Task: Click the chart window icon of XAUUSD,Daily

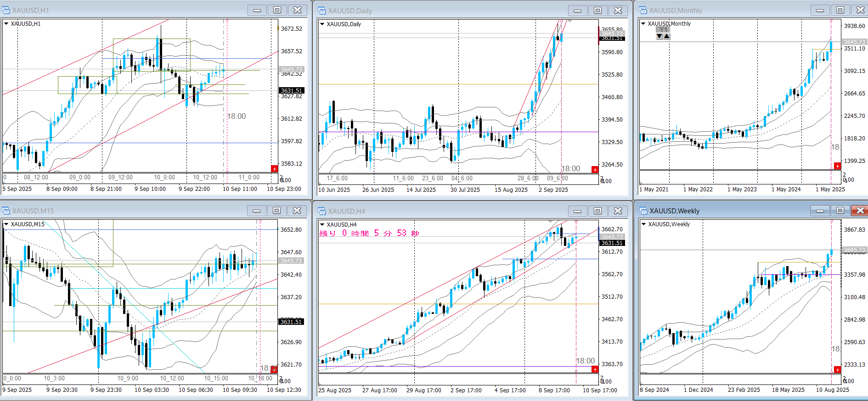Action: pos(322,11)
